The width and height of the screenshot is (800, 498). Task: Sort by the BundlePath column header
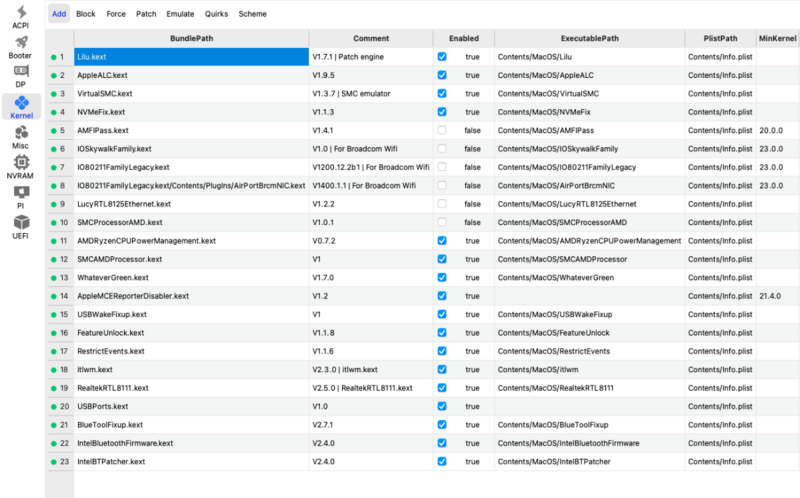click(191, 37)
